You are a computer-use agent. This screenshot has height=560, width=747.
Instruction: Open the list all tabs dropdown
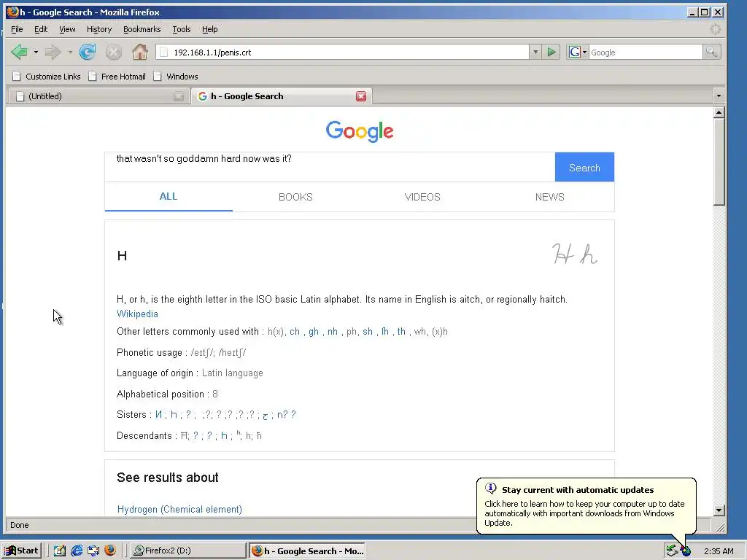[x=719, y=96]
